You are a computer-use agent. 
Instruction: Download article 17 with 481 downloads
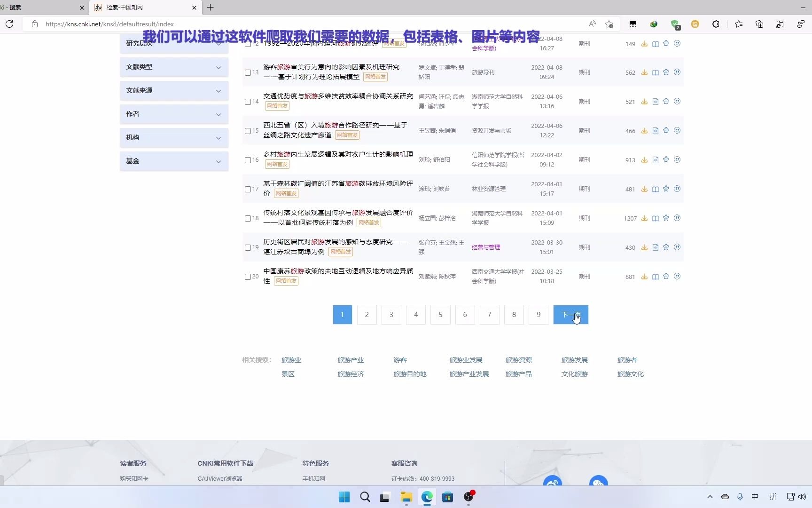[644, 189]
